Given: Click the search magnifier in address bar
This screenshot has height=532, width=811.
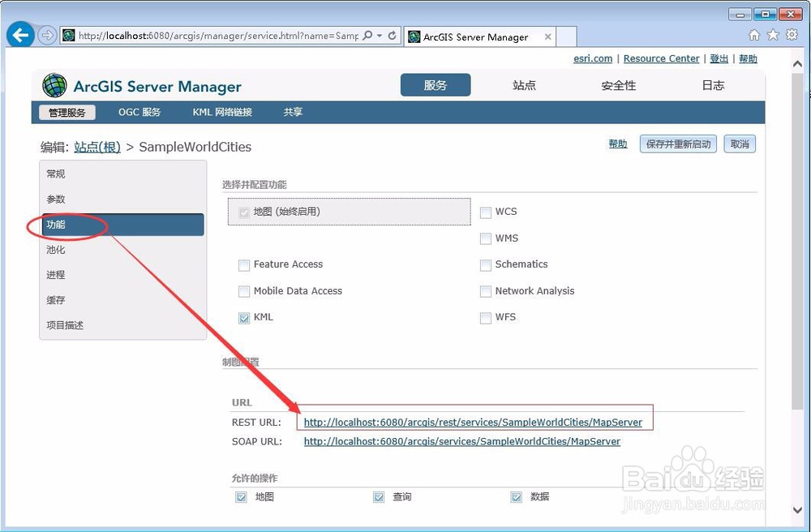Looking at the screenshot, I should [367, 36].
